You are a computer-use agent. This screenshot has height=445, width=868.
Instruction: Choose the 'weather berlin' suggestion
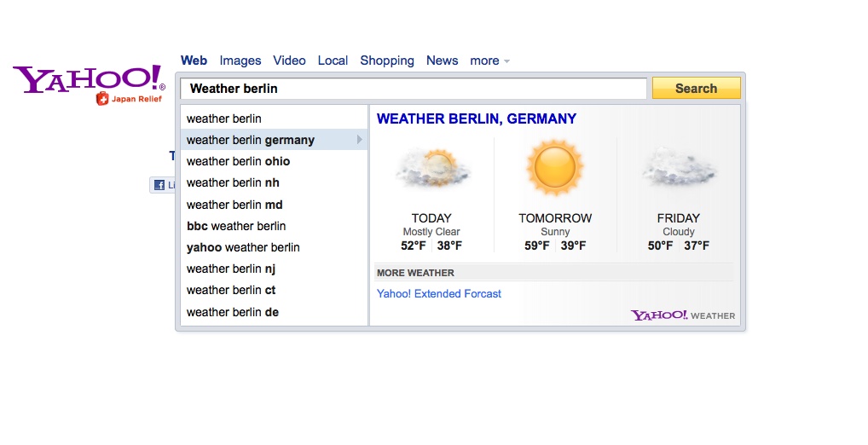274,118
